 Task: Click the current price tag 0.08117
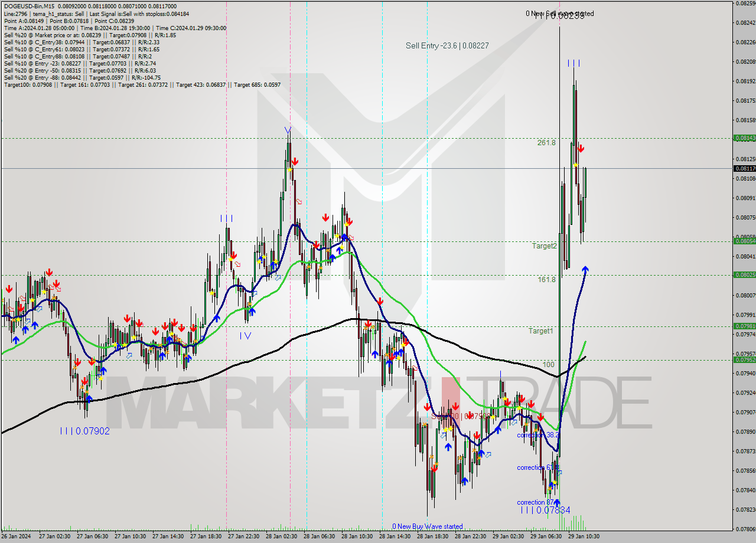pyautogui.click(x=744, y=168)
